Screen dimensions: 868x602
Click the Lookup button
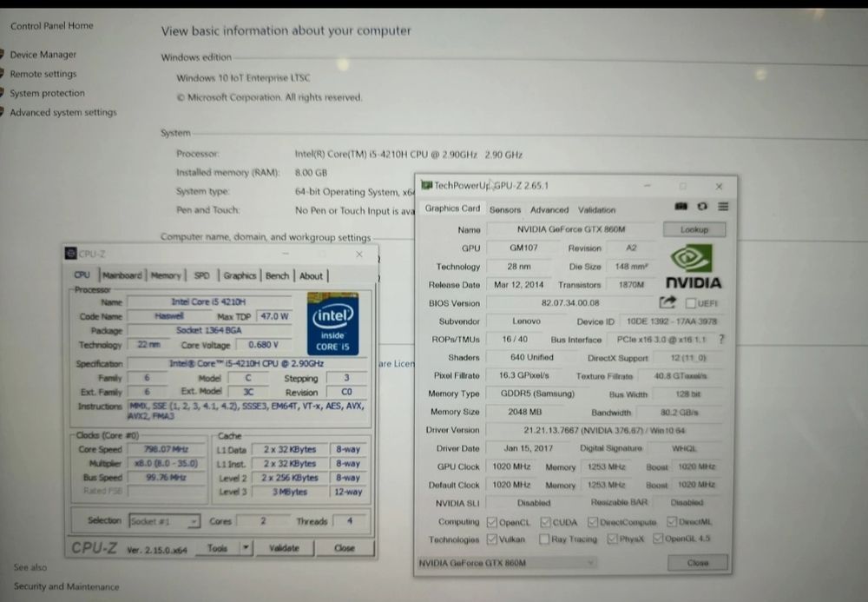pos(694,229)
